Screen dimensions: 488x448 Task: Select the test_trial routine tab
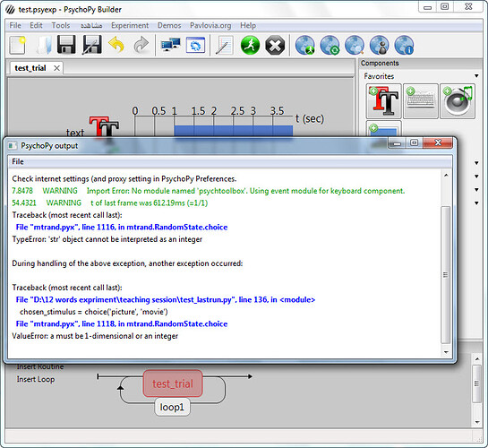click(x=30, y=68)
